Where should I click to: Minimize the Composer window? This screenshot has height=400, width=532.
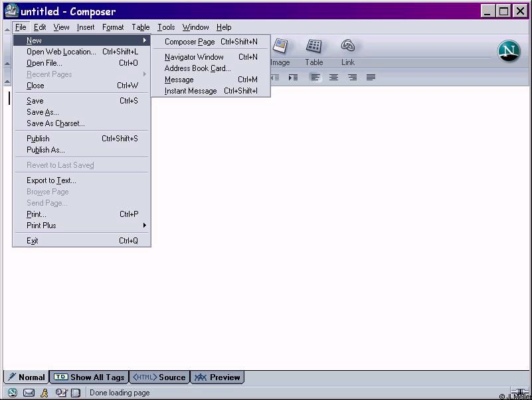click(488, 11)
